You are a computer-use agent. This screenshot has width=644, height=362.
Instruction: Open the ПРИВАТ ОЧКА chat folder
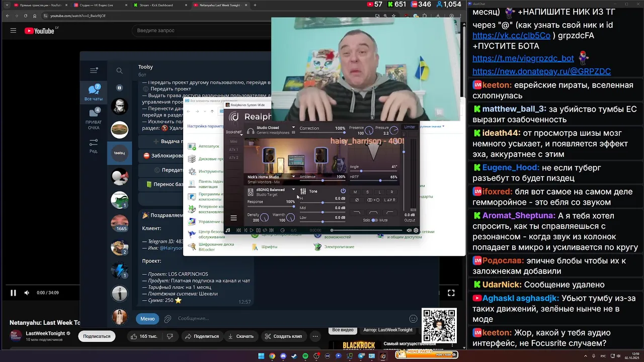tap(94, 119)
